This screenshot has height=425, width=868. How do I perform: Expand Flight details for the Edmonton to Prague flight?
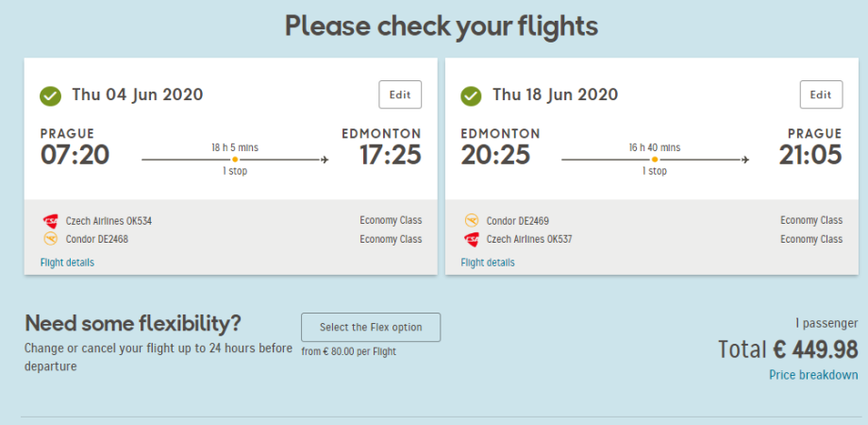click(488, 263)
